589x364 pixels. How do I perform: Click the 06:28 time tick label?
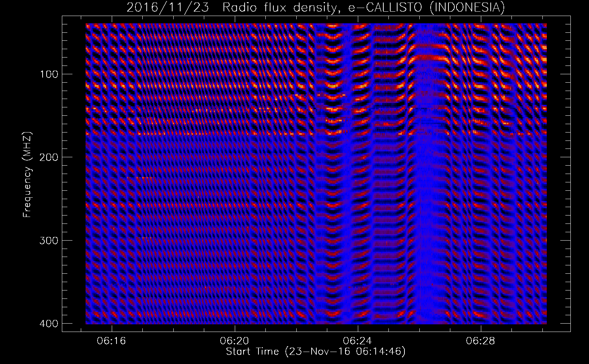pos(481,341)
